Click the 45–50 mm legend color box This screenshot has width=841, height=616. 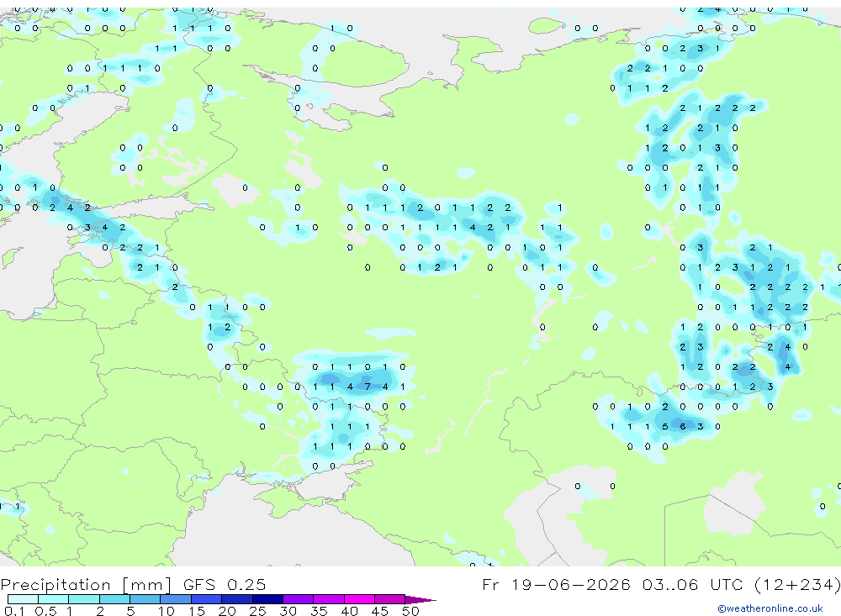[x=390, y=599]
